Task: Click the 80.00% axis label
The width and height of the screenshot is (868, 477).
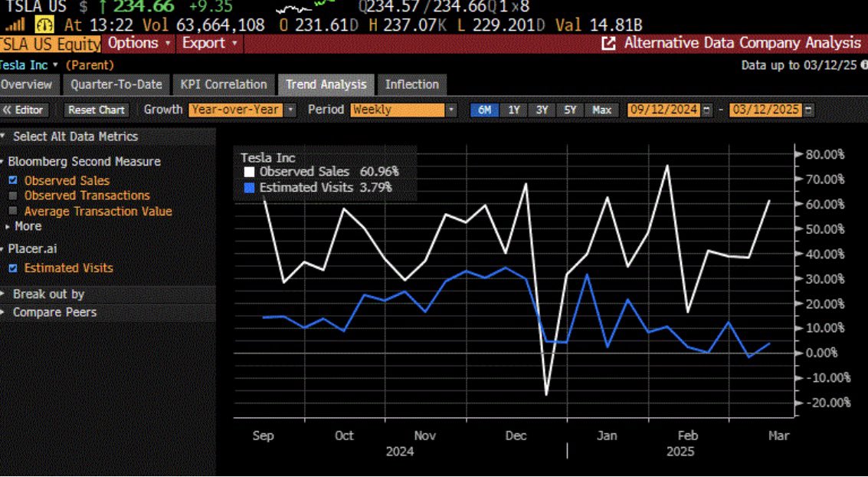Action: pos(825,154)
